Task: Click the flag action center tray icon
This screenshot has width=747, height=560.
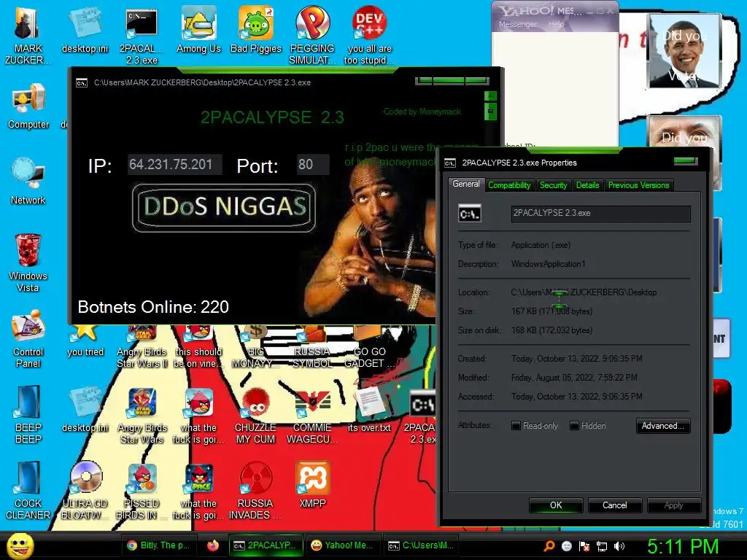Action: pyautogui.click(x=584, y=546)
